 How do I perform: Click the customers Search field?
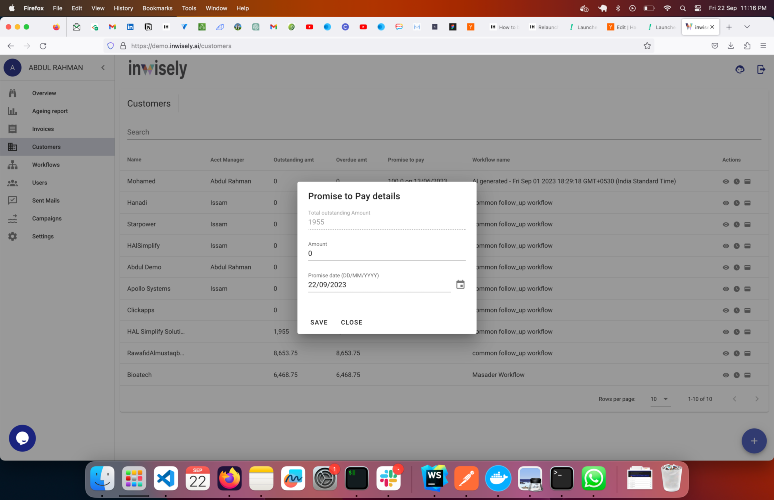(x=444, y=132)
